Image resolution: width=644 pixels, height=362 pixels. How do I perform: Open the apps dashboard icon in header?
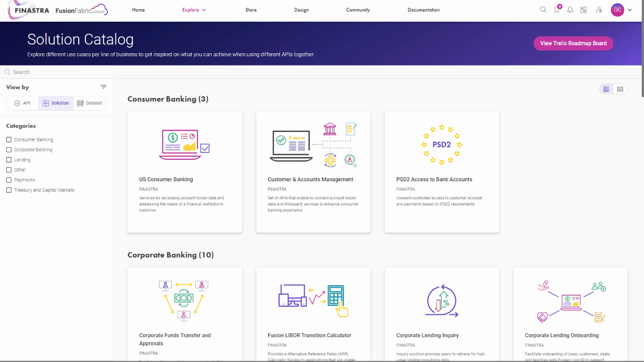tap(584, 9)
